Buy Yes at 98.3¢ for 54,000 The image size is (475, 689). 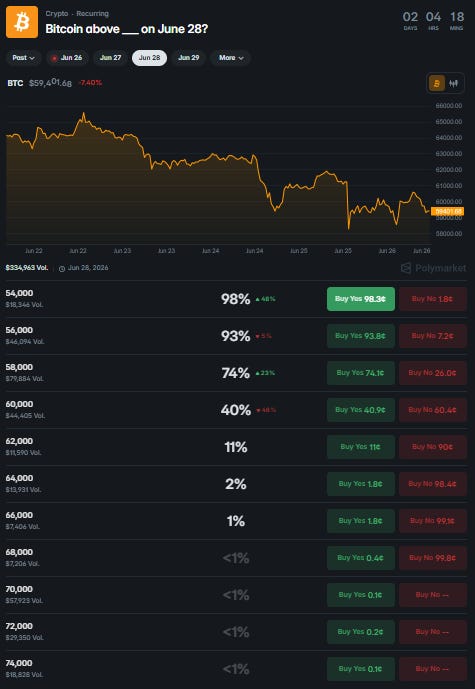(361, 299)
